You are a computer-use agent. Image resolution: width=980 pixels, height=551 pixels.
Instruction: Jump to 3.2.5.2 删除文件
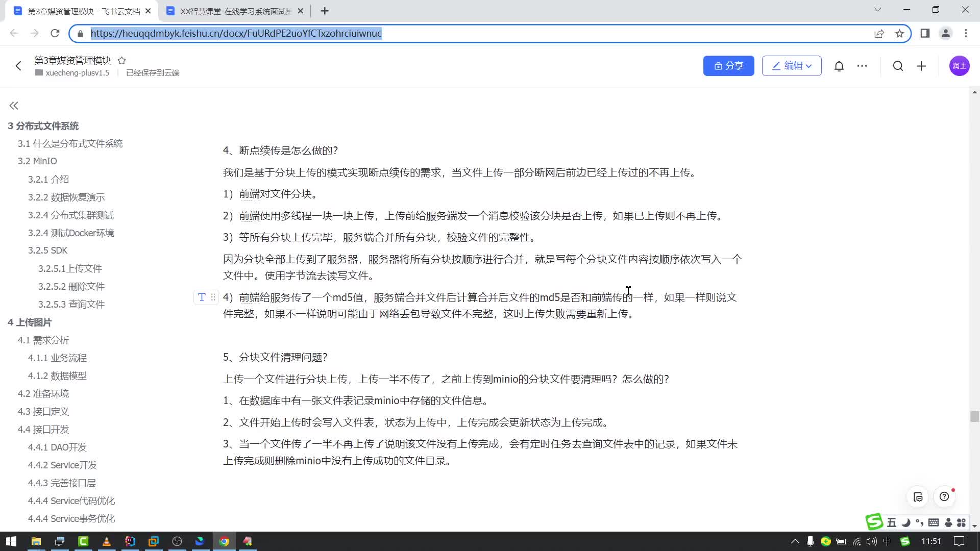pos(71,286)
